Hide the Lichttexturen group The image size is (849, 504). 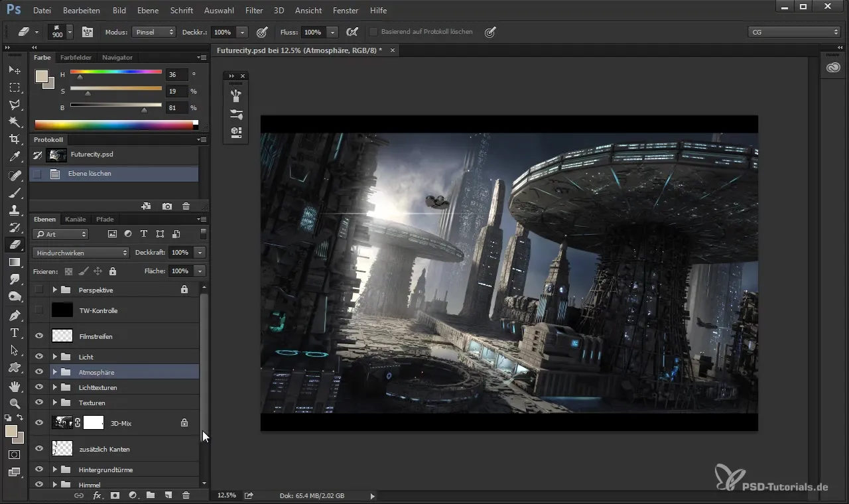point(38,387)
